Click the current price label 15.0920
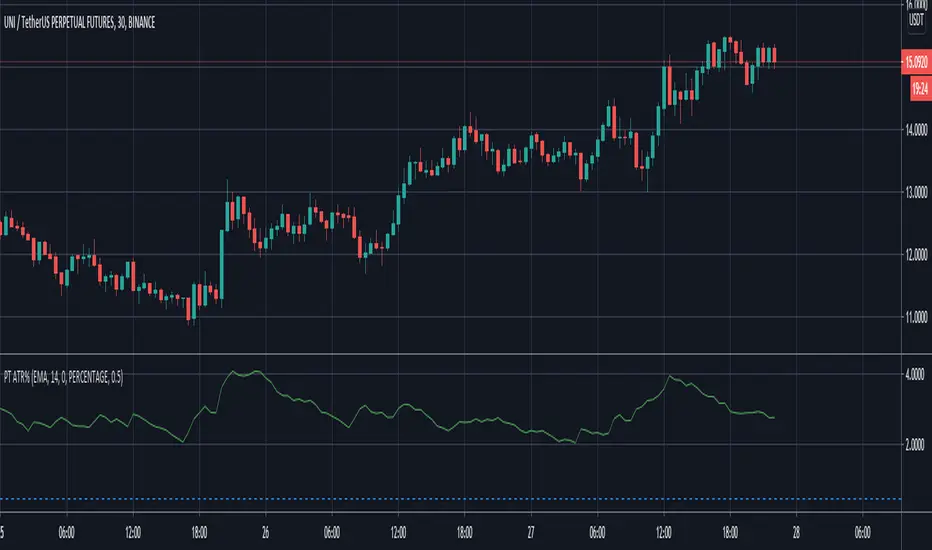The height and width of the screenshot is (550, 932). coord(916,62)
